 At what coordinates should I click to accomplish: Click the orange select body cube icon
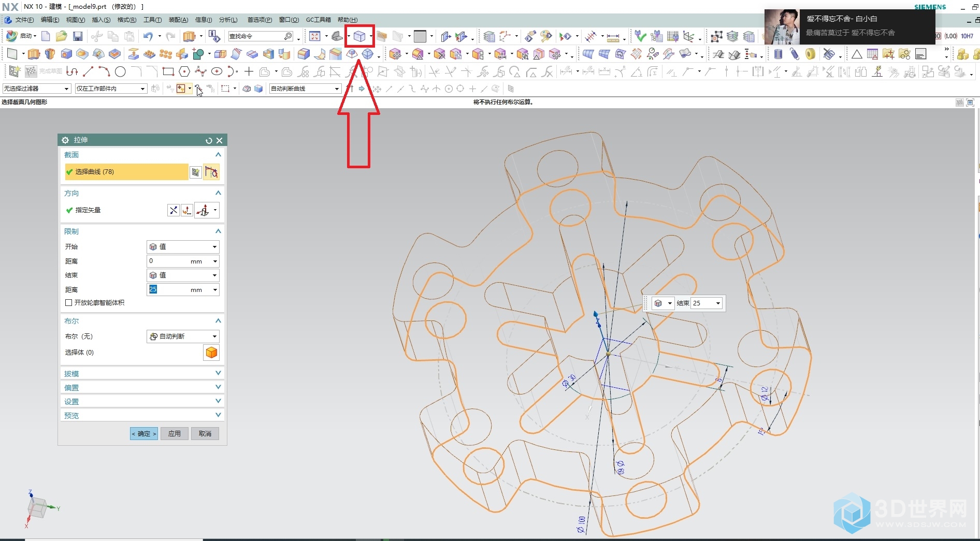(211, 353)
